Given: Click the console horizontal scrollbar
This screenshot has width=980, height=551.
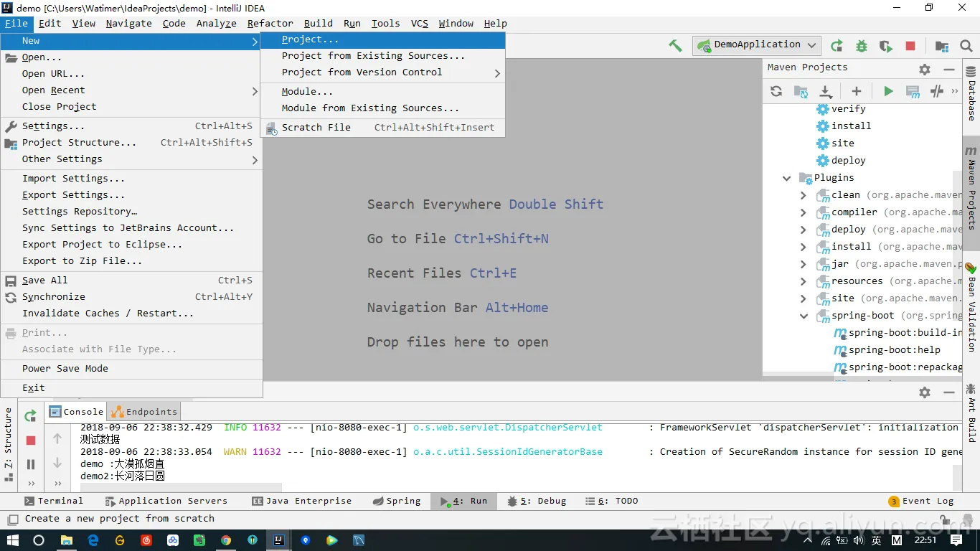Looking at the screenshot, I should click(181, 487).
